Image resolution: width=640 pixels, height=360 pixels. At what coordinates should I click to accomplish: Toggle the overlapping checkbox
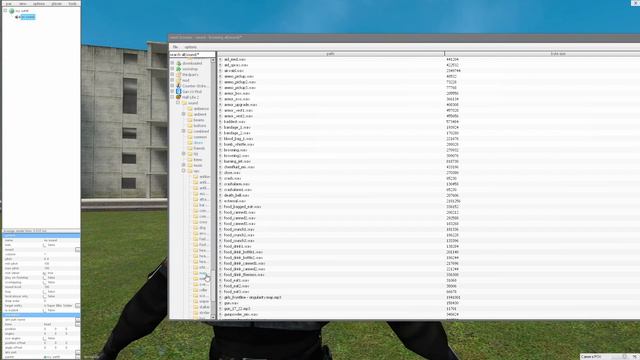pyautogui.click(x=44, y=282)
